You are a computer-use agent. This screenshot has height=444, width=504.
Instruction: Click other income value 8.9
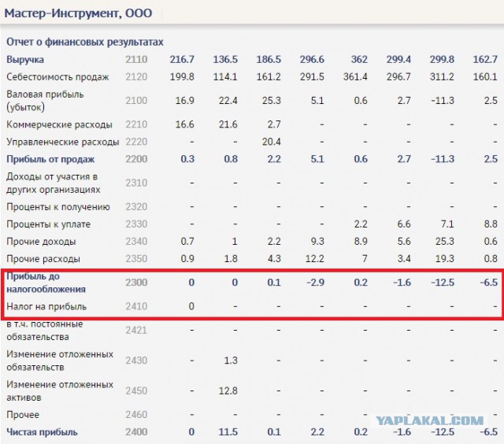click(x=361, y=241)
